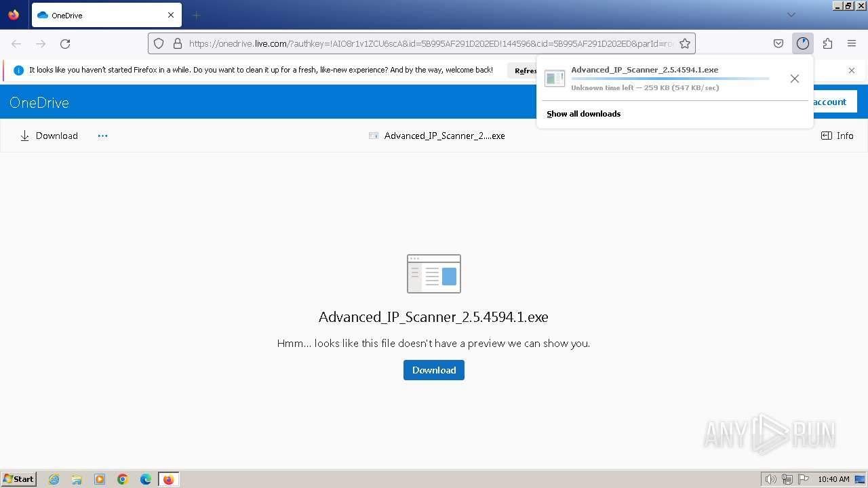
Task: Show site security padlock information
Action: [x=178, y=43]
